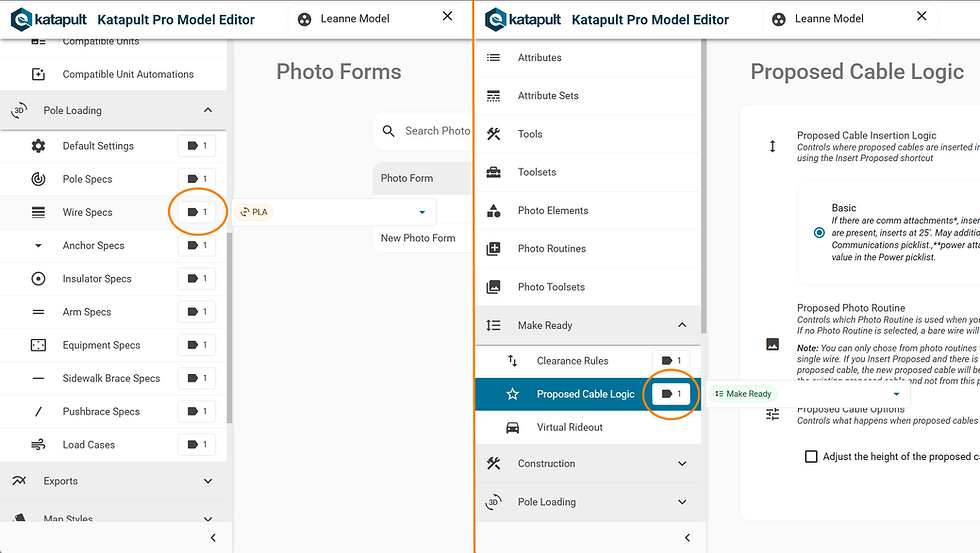Click the Make Ready tag chip
This screenshot has height=553, width=980.
point(743,394)
